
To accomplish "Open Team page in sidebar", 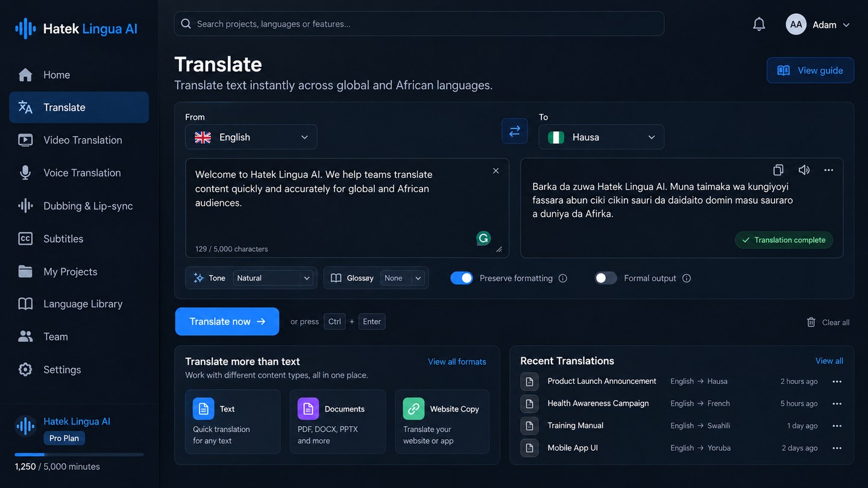I will [79, 337].
